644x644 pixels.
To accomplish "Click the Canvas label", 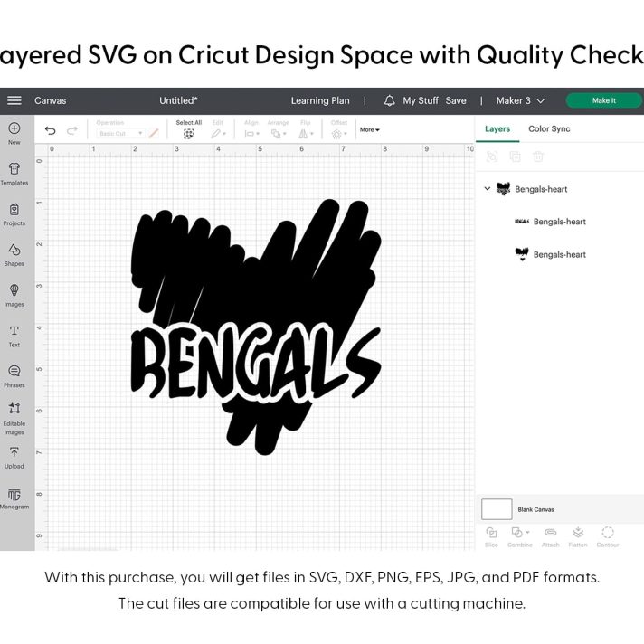I will (50, 100).
